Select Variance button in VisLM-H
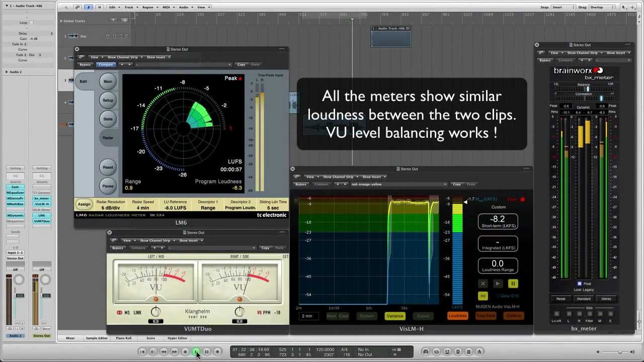The height and width of the screenshot is (362, 644). click(x=395, y=316)
